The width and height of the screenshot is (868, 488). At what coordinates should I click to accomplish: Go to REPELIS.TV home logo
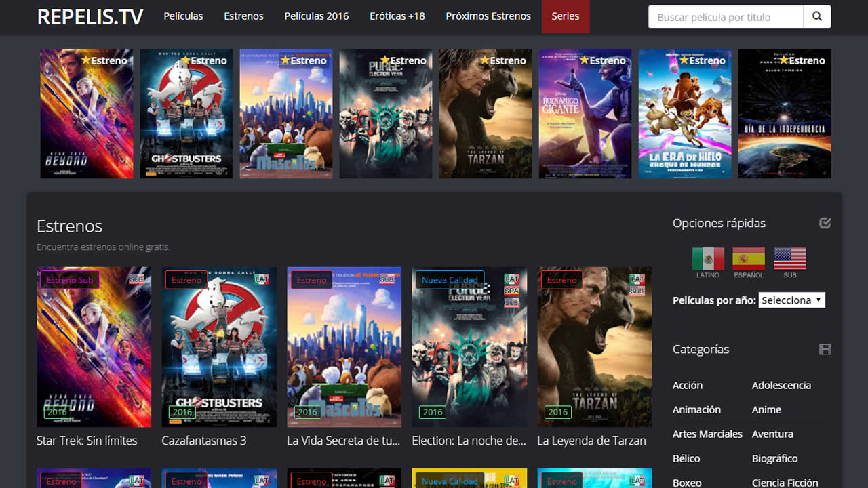pyautogui.click(x=90, y=17)
